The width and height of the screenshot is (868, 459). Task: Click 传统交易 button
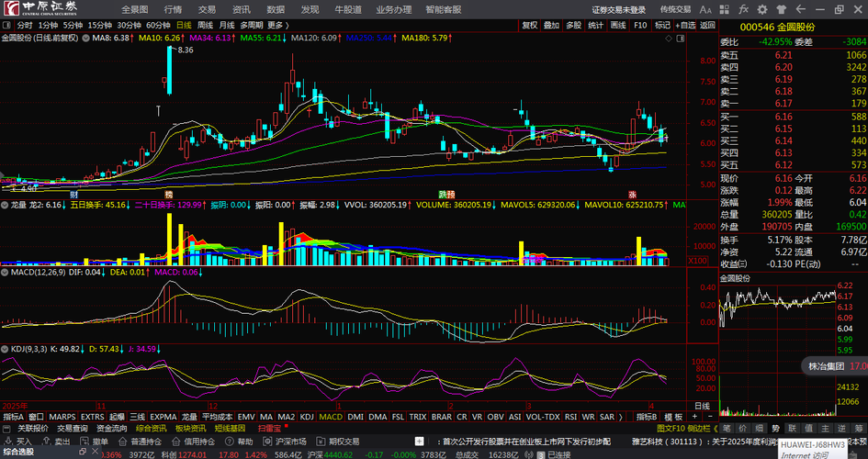pyautogui.click(x=675, y=9)
